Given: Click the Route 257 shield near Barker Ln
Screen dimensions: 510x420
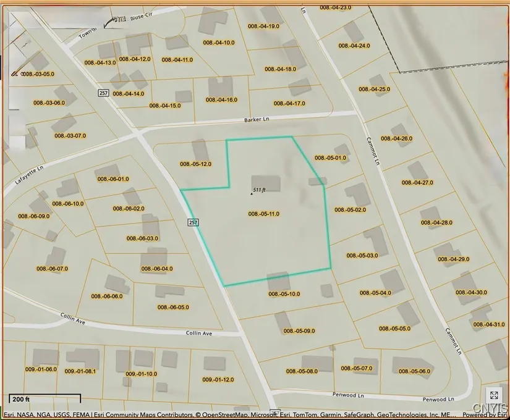Looking at the screenshot, I should [104, 93].
